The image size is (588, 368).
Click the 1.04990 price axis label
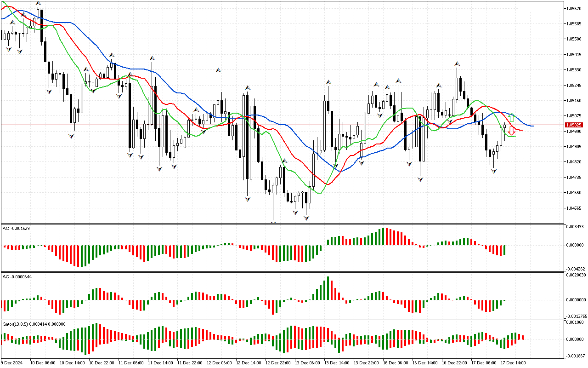574,131
